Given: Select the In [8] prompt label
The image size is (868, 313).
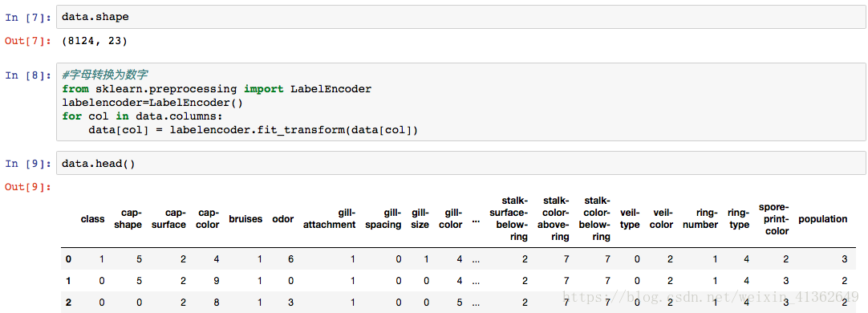Looking at the screenshot, I should pos(28,75).
